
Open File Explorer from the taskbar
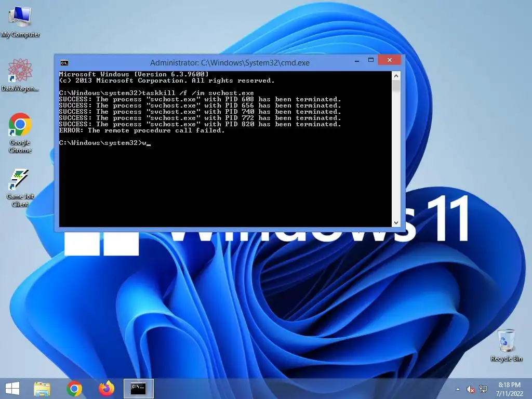(x=42, y=389)
